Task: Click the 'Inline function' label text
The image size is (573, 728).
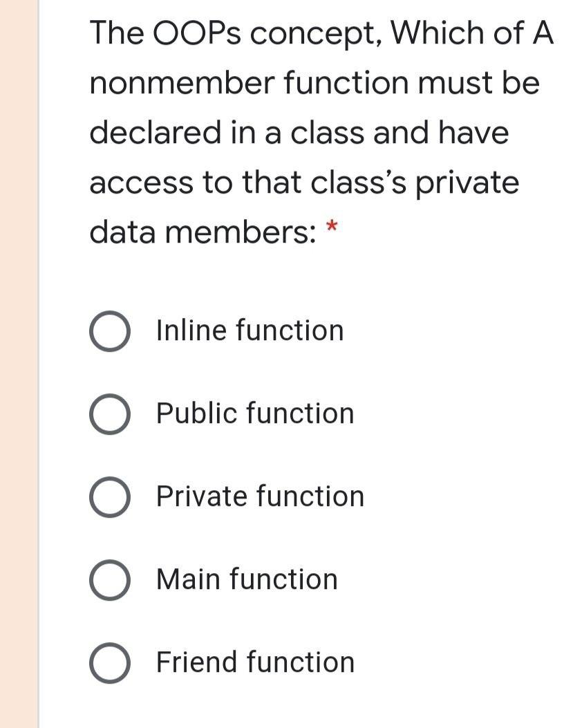Action: pos(250,330)
